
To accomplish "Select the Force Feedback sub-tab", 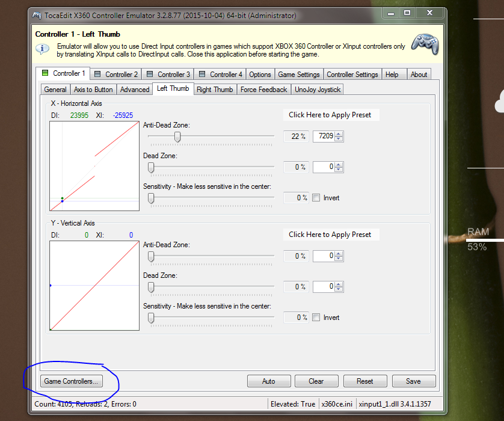I will (263, 90).
